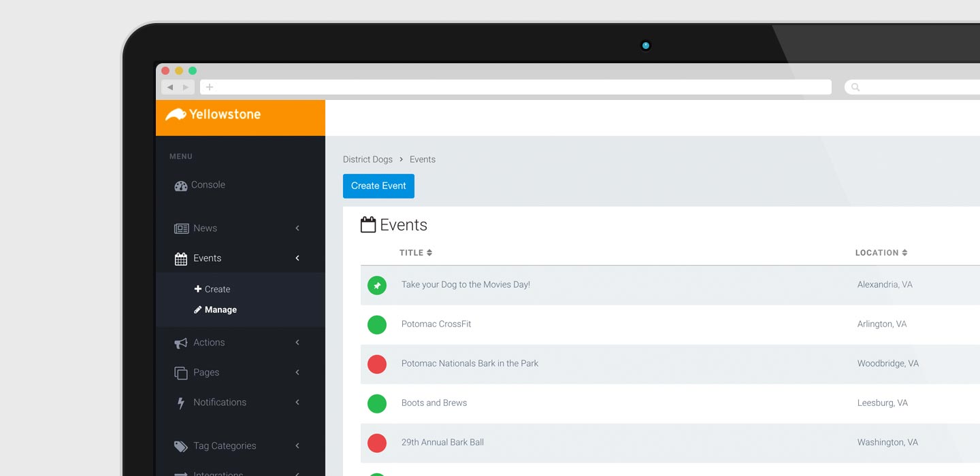The width and height of the screenshot is (980, 476).
Task: Click the Events breadcrumb link
Action: click(x=423, y=160)
